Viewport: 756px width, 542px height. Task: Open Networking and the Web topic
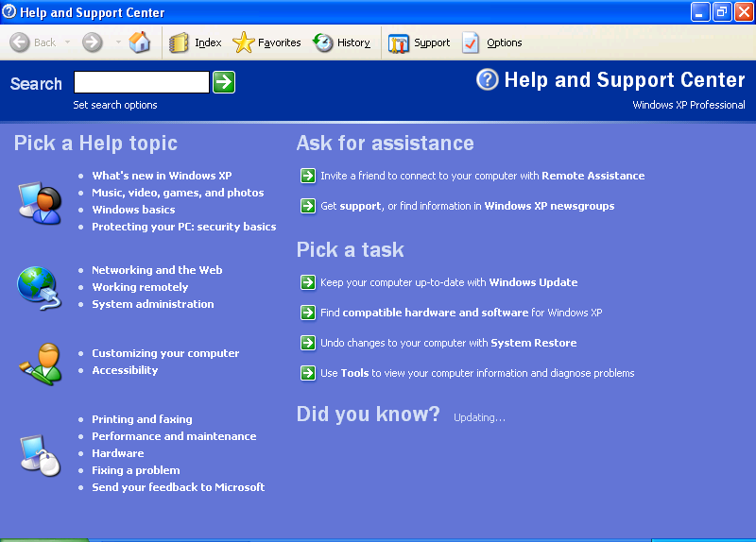click(157, 270)
